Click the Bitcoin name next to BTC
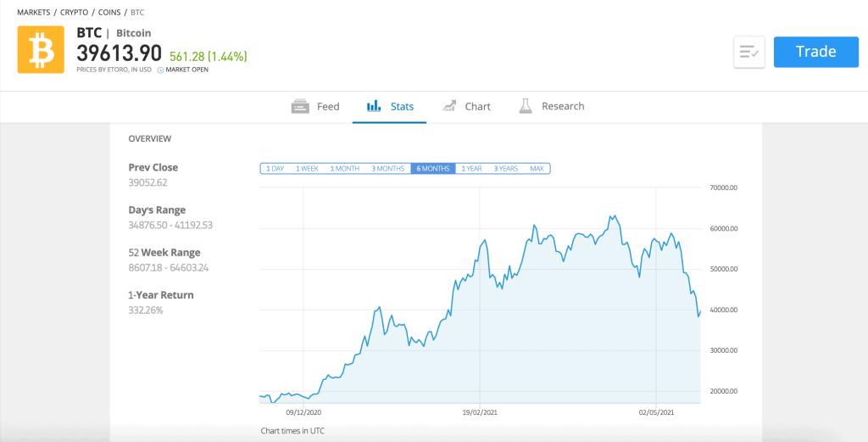868x442 pixels. point(133,33)
